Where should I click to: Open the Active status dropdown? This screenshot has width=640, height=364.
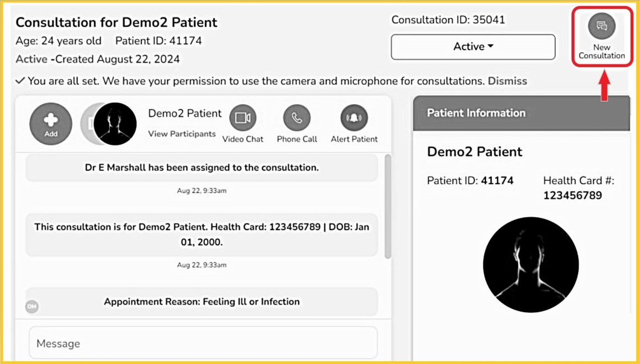click(x=473, y=47)
